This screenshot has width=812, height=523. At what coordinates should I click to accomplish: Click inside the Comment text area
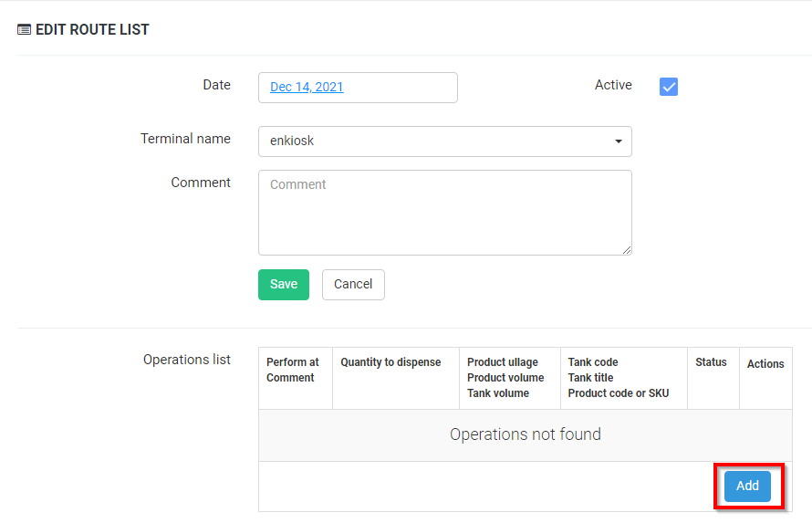pos(444,212)
